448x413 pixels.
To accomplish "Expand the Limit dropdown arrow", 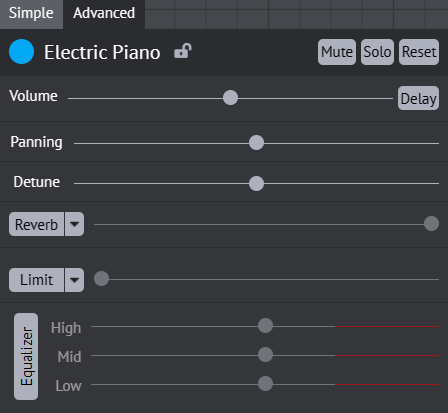I will click(x=74, y=280).
